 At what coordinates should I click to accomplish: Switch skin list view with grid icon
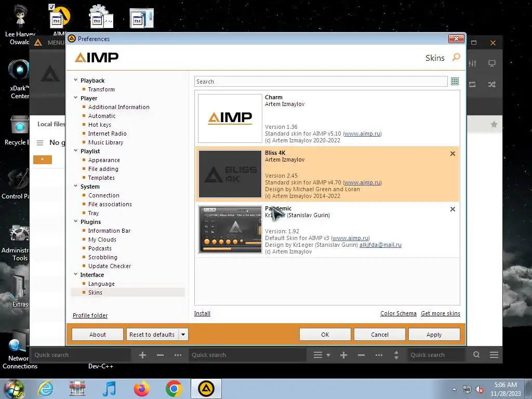click(x=455, y=82)
